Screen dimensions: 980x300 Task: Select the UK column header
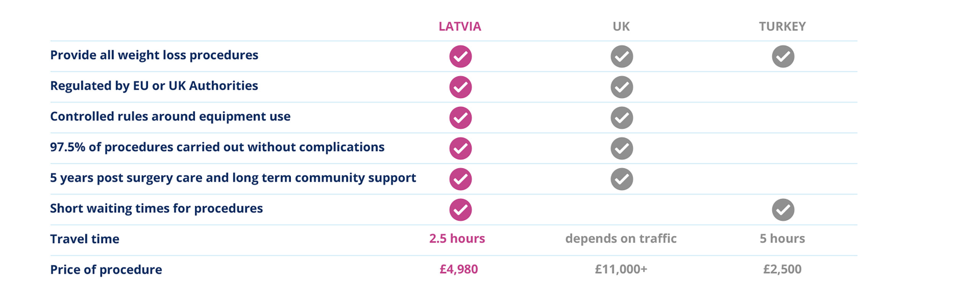[621, 26]
